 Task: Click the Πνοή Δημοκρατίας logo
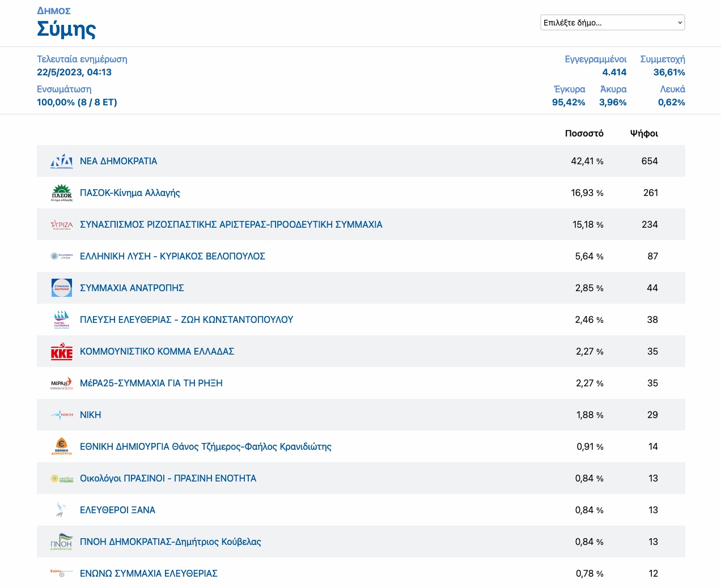[62, 542]
